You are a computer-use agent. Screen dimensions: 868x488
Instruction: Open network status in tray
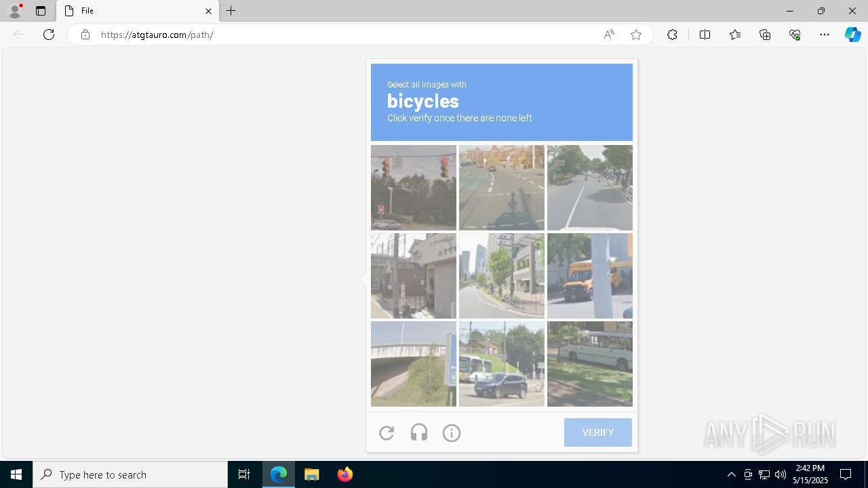click(764, 474)
